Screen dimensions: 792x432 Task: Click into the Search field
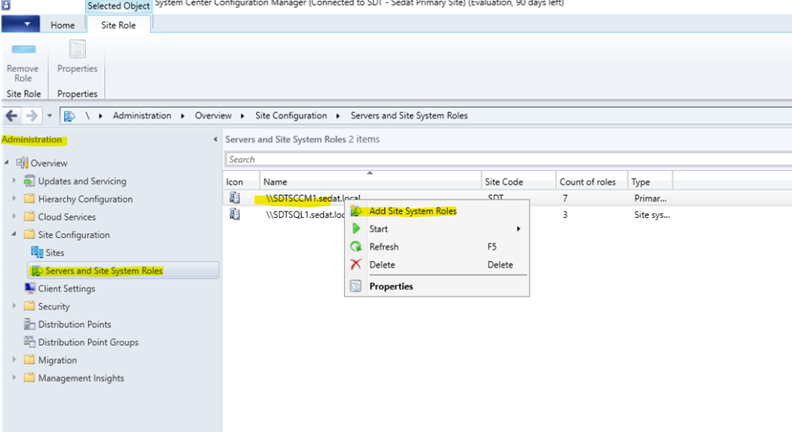coord(509,159)
